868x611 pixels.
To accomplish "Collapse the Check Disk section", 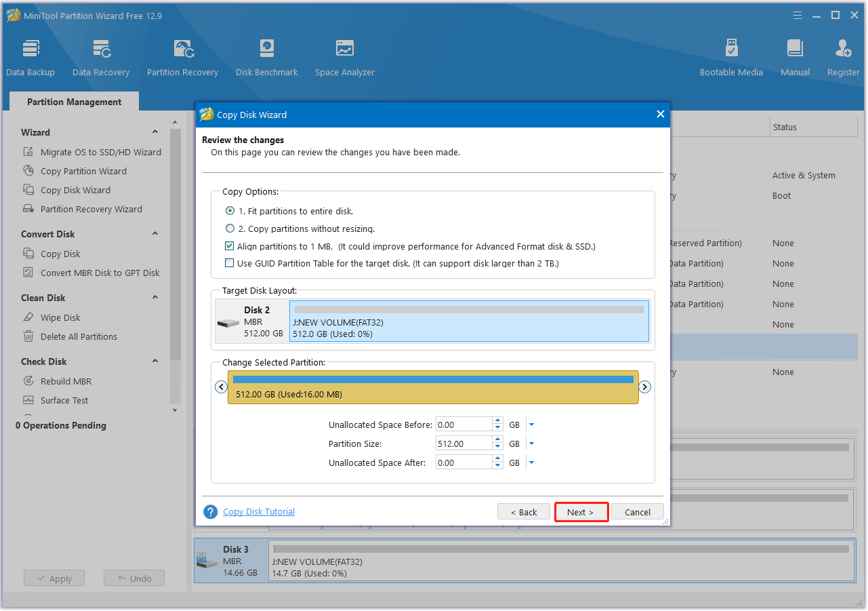I will point(155,361).
